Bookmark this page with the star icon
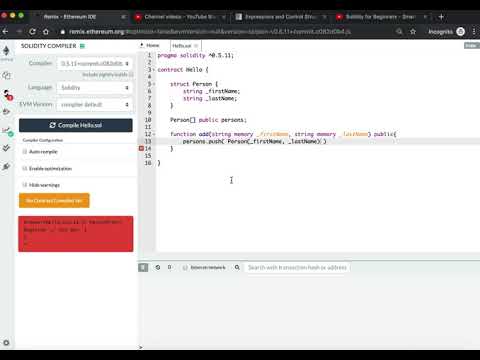This screenshot has width=480, height=360. click(x=413, y=32)
